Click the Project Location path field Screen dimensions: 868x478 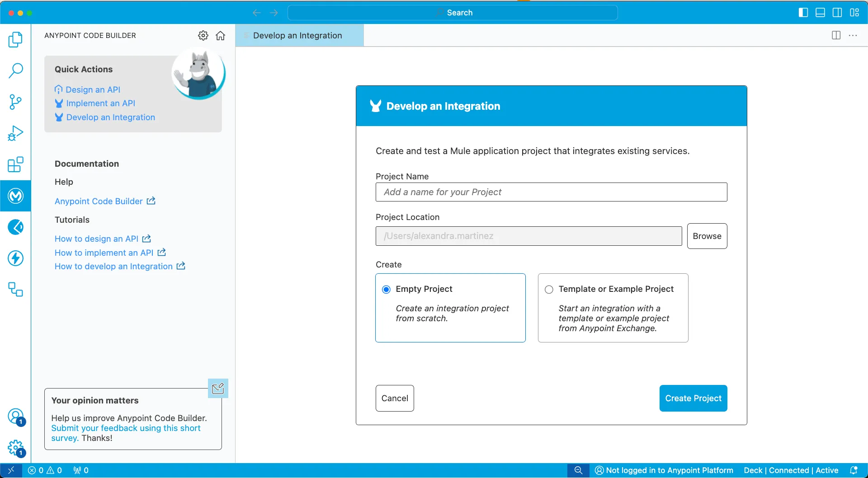(528, 236)
